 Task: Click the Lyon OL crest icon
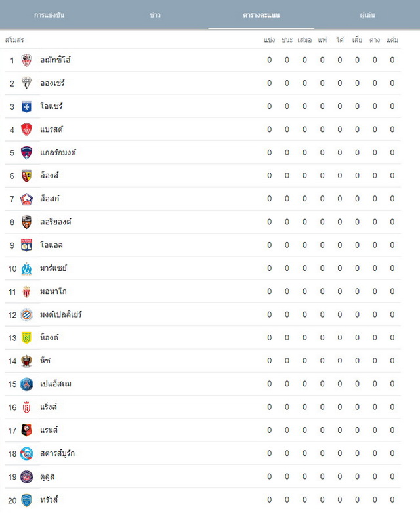pyautogui.click(x=26, y=245)
